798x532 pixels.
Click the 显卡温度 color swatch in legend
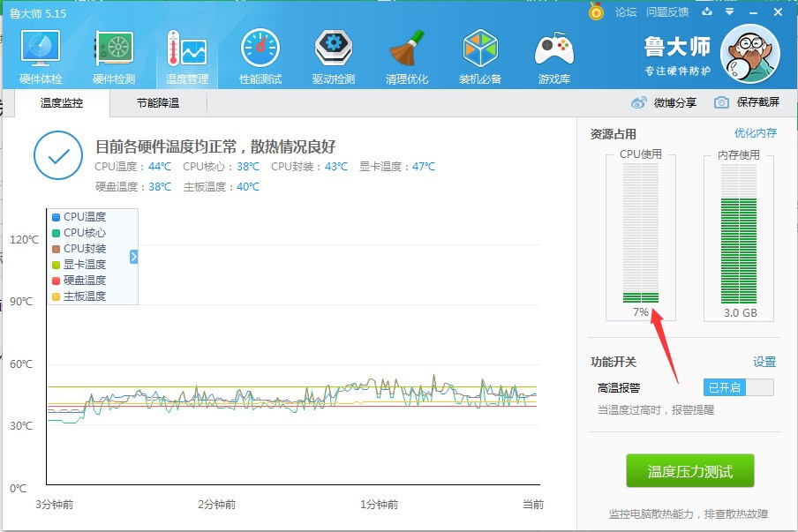point(56,265)
